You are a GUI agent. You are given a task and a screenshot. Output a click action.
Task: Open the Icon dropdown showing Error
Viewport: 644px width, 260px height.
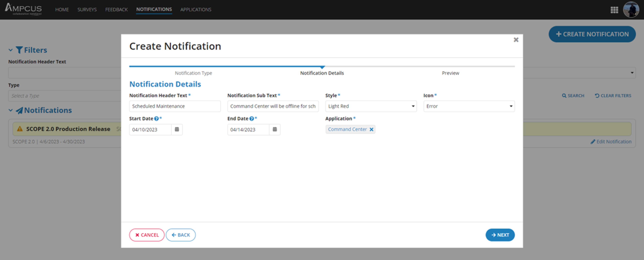tap(469, 106)
